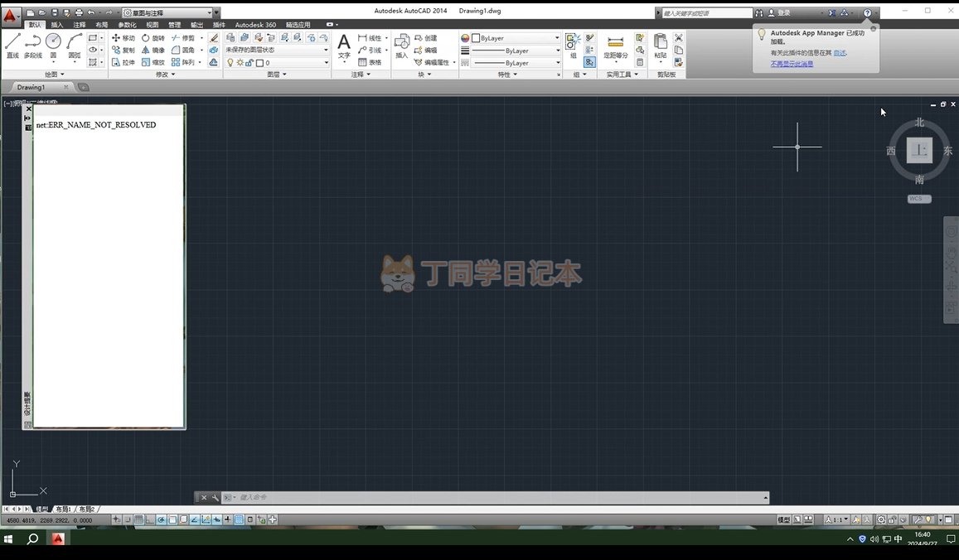Image resolution: width=959 pixels, height=560 pixels.
Task: Toggle the 模型 model space button in status bar
Action: tap(783, 519)
